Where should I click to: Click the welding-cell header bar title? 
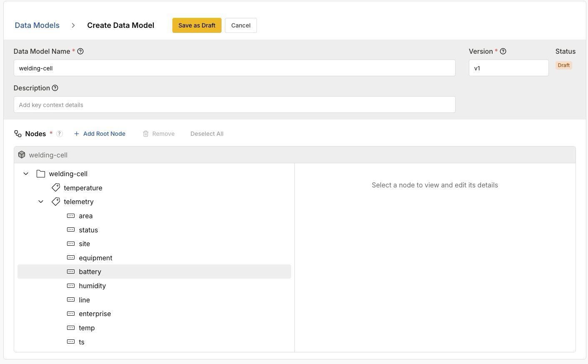(x=48, y=155)
